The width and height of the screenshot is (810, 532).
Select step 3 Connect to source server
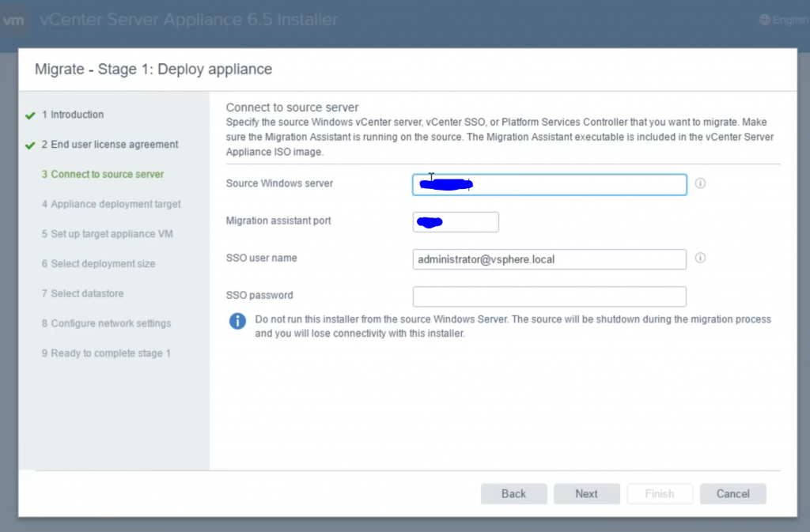pos(103,175)
